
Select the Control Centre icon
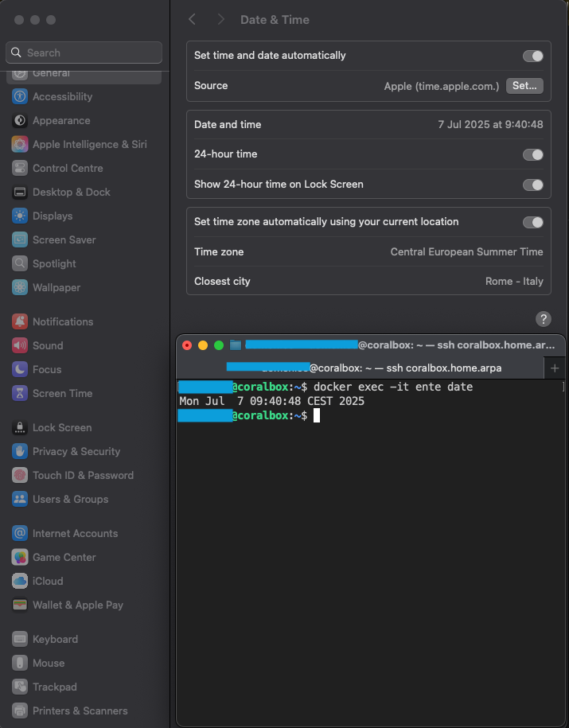coord(20,168)
